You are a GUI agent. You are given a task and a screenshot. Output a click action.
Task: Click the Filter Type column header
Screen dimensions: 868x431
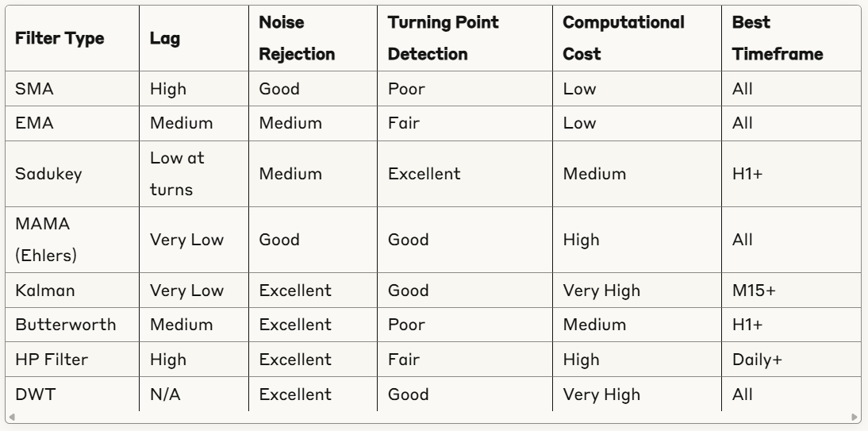point(60,38)
